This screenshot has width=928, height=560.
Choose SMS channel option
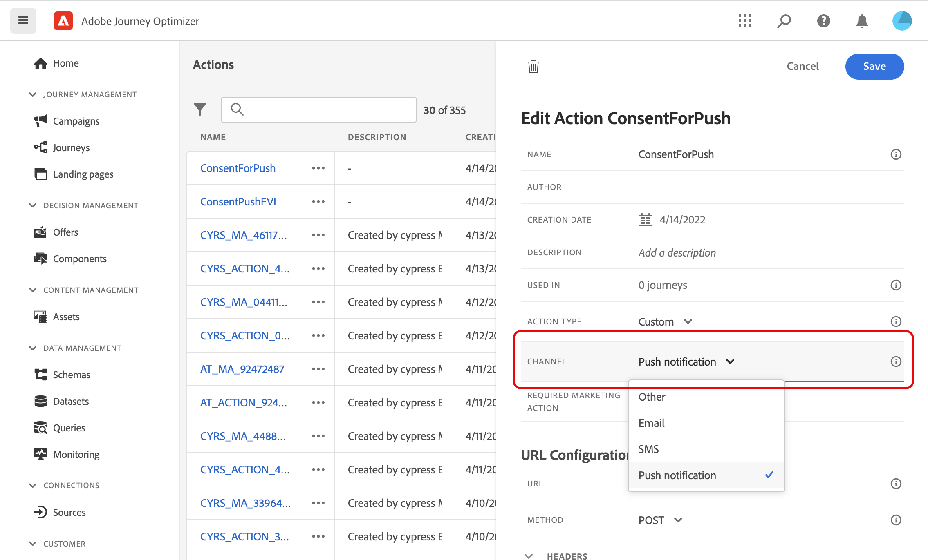(649, 449)
